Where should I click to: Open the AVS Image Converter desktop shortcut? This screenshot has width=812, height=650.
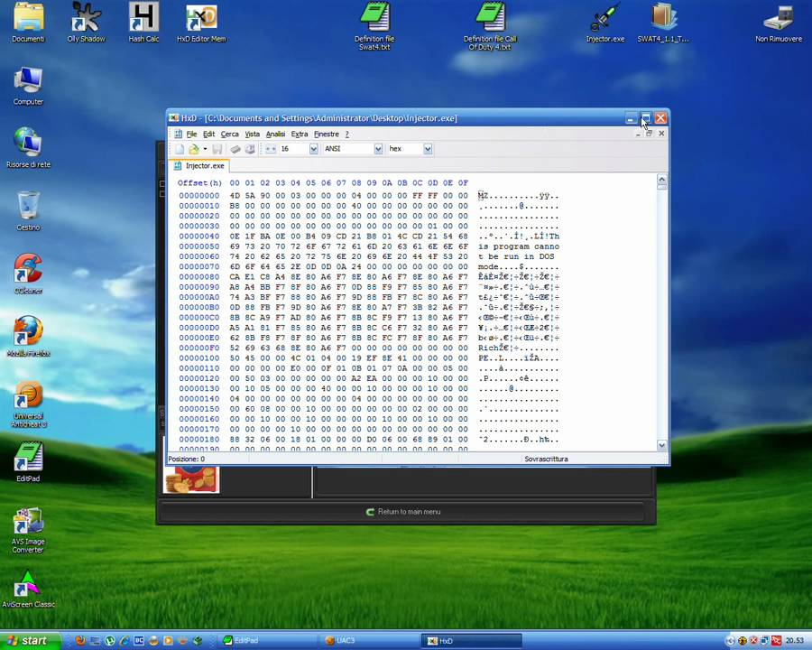tap(28, 530)
